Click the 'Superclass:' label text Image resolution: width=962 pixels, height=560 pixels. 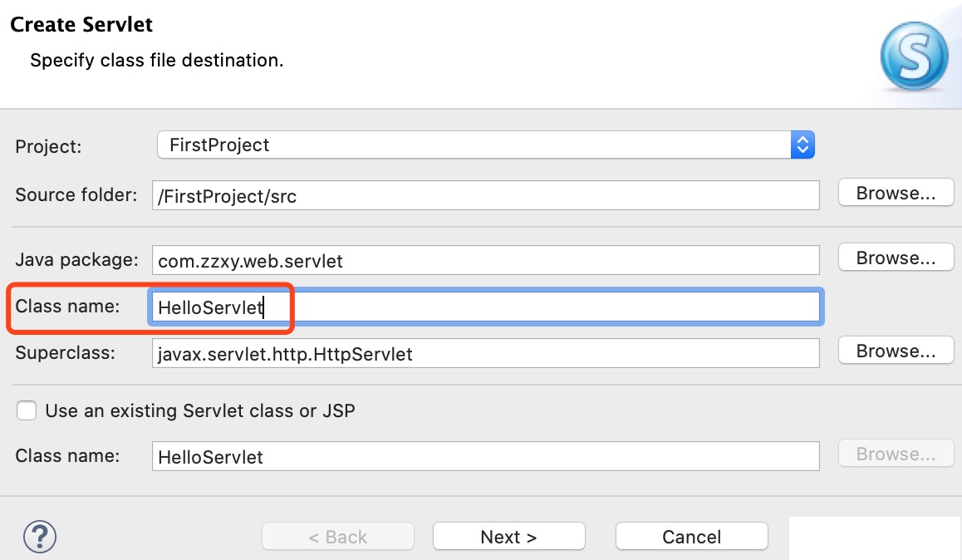(x=65, y=352)
